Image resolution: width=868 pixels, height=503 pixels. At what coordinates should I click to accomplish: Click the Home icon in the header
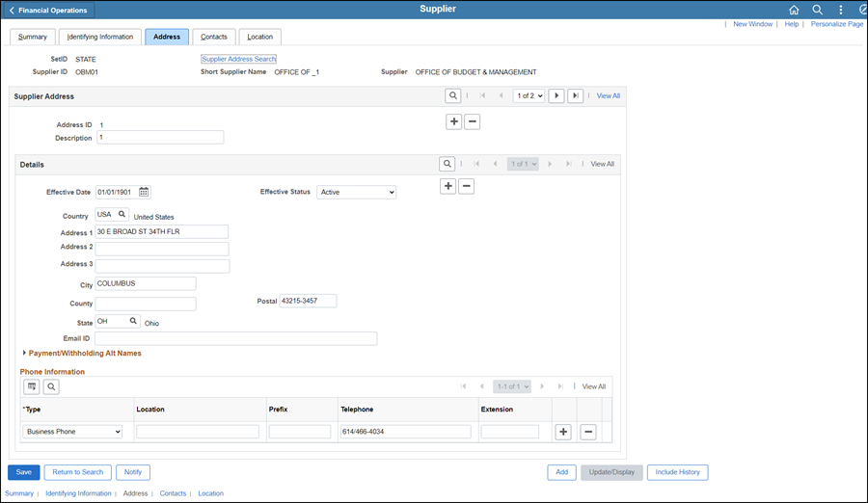[794, 10]
